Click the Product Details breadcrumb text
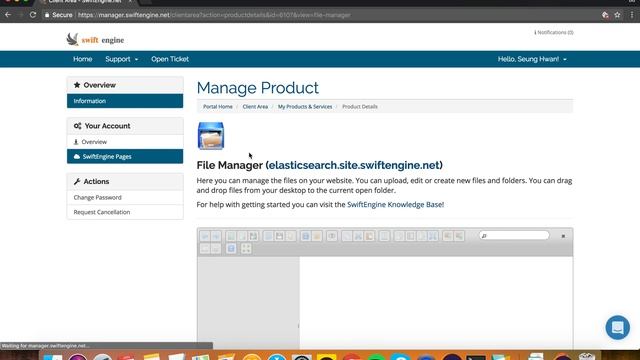640x360 pixels. pyautogui.click(x=360, y=107)
